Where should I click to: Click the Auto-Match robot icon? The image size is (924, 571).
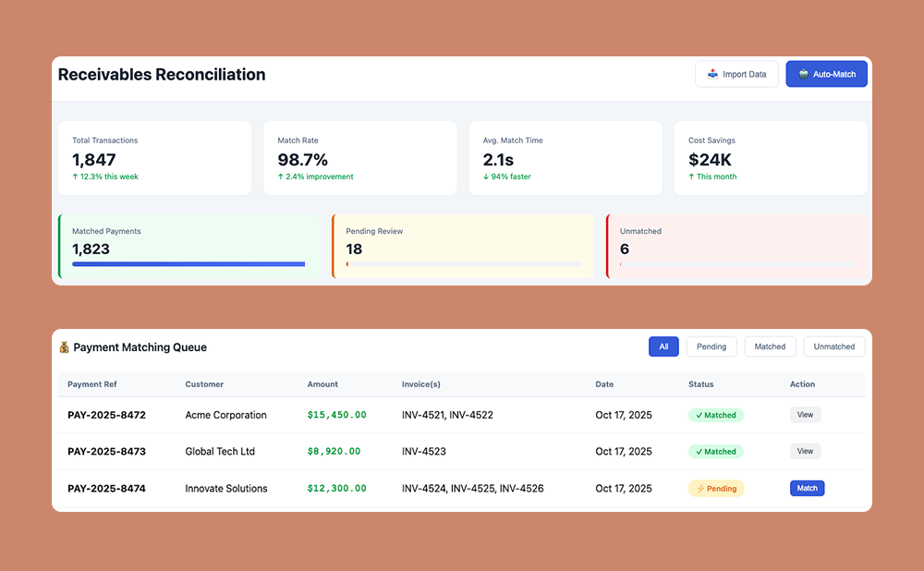coord(803,74)
